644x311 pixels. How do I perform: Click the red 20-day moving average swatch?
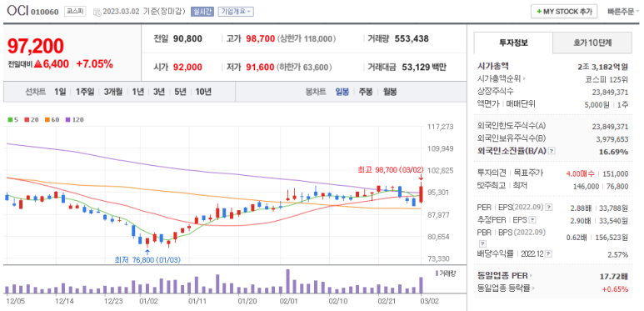(27, 120)
